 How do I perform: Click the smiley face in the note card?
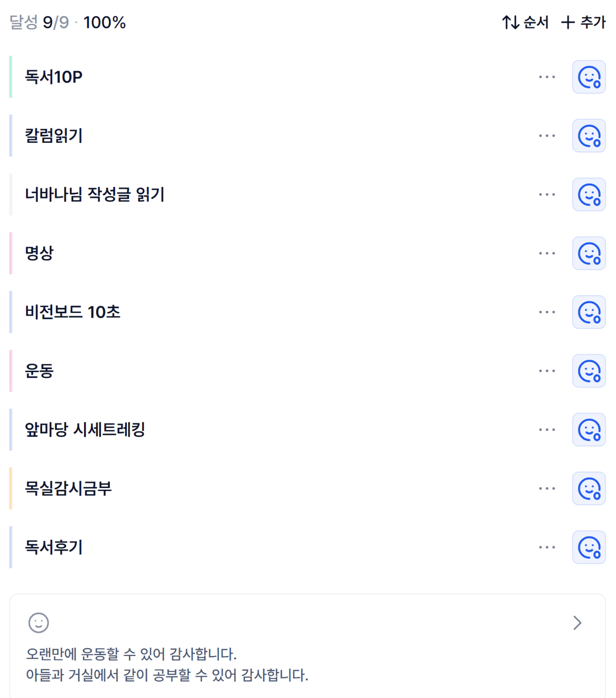click(38, 623)
